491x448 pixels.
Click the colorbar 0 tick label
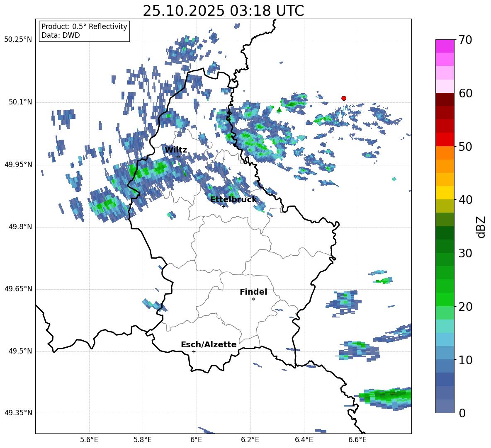point(462,413)
